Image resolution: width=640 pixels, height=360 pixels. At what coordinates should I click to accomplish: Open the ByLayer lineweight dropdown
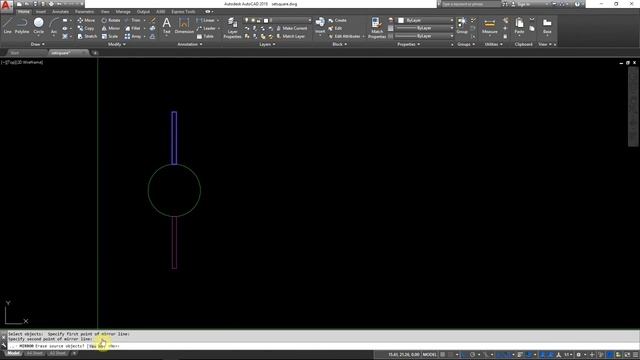tap(424, 28)
